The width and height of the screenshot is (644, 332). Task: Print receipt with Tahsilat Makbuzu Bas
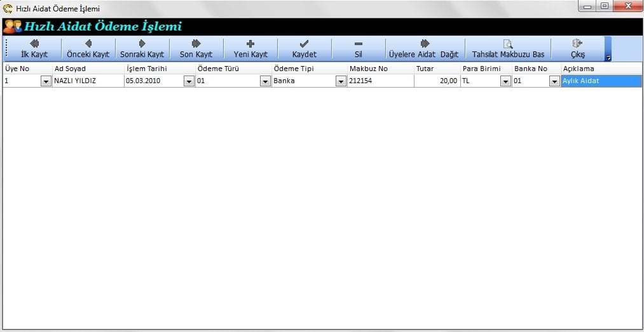pyautogui.click(x=508, y=49)
